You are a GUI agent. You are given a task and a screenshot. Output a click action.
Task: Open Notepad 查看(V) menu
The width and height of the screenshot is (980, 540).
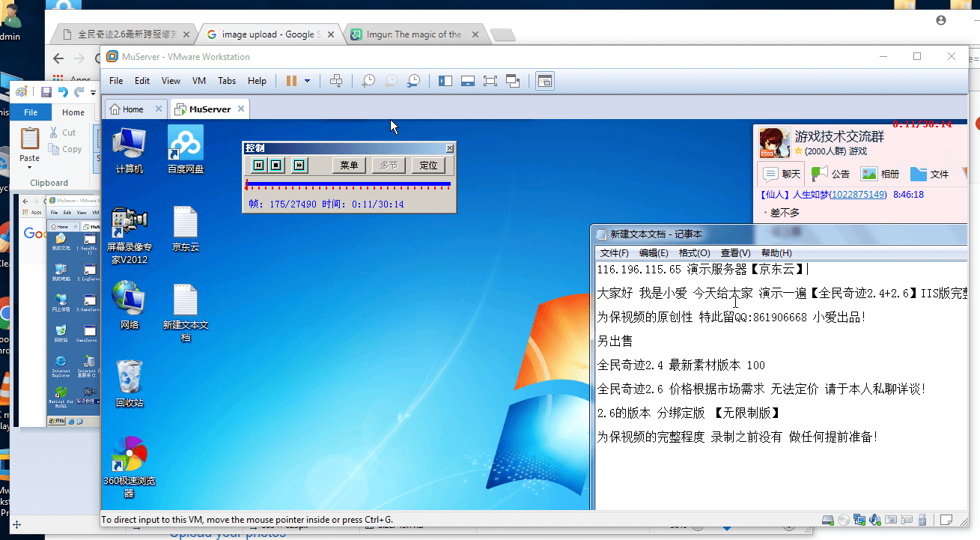tap(735, 253)
